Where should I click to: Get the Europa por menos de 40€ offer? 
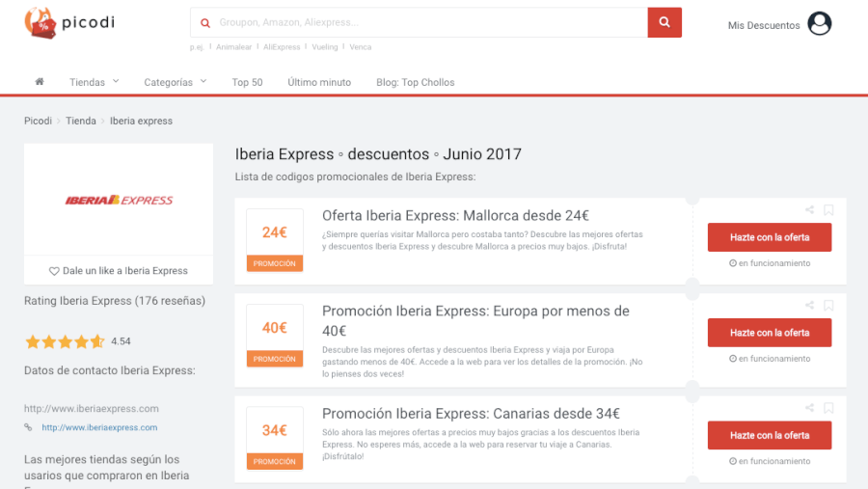(770, 333)
